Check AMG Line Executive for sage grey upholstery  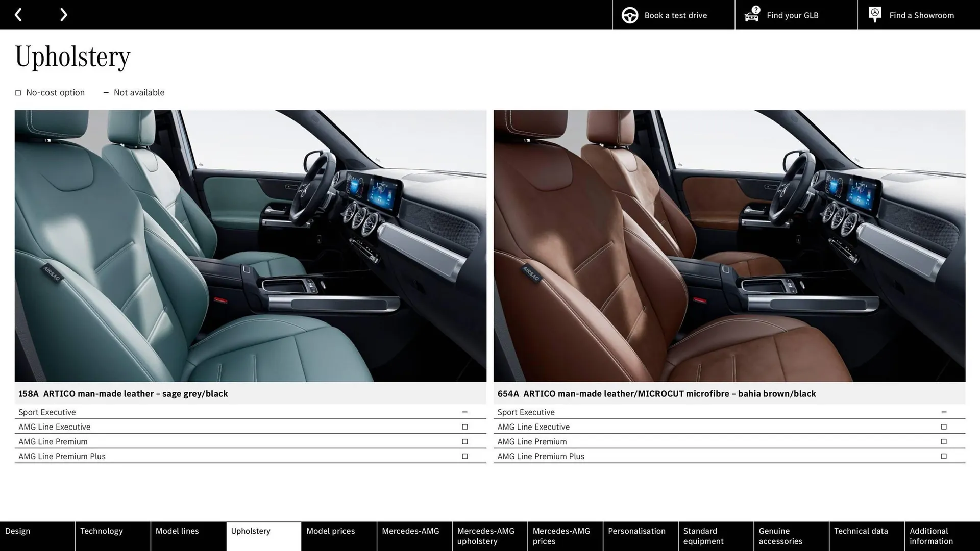pyautogui.click(x=465, y=427)
